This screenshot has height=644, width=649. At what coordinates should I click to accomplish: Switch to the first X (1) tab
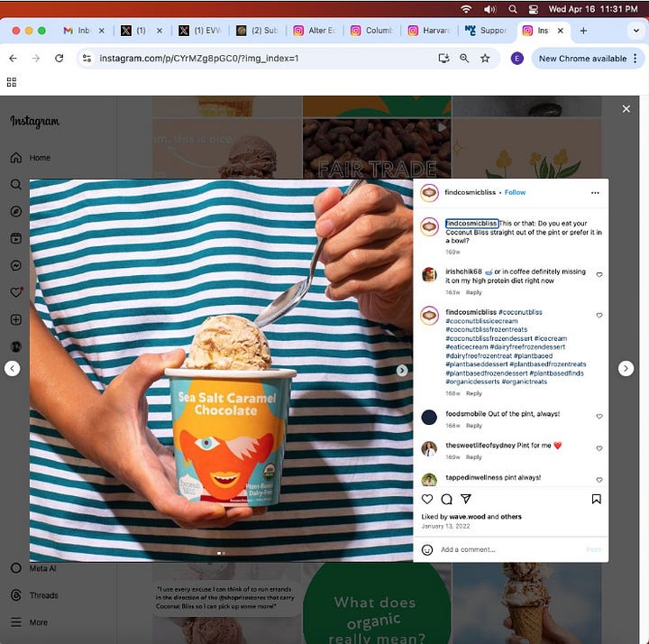coord(134,31)
